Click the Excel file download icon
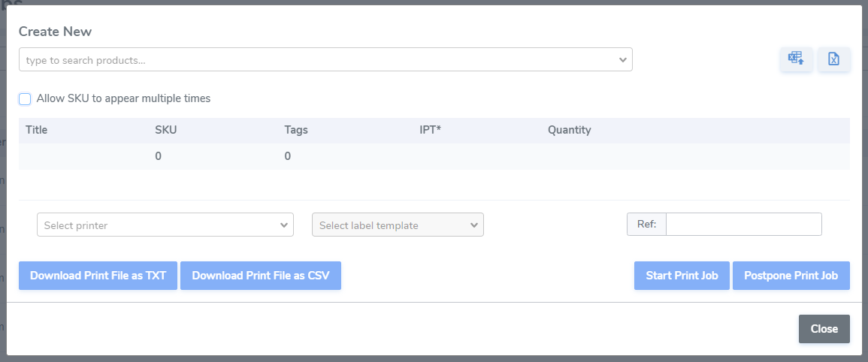The width and height of the screenshot is (868, 362). [833, 59]
